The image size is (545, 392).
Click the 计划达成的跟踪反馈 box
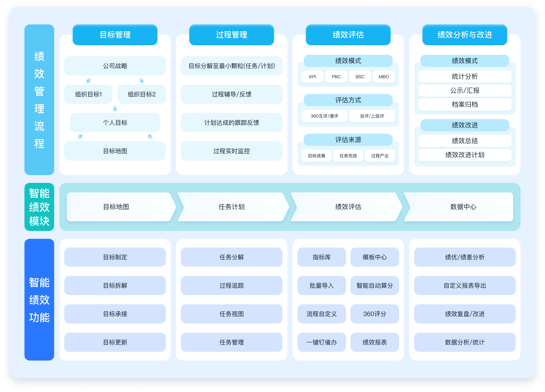[231, 122]
